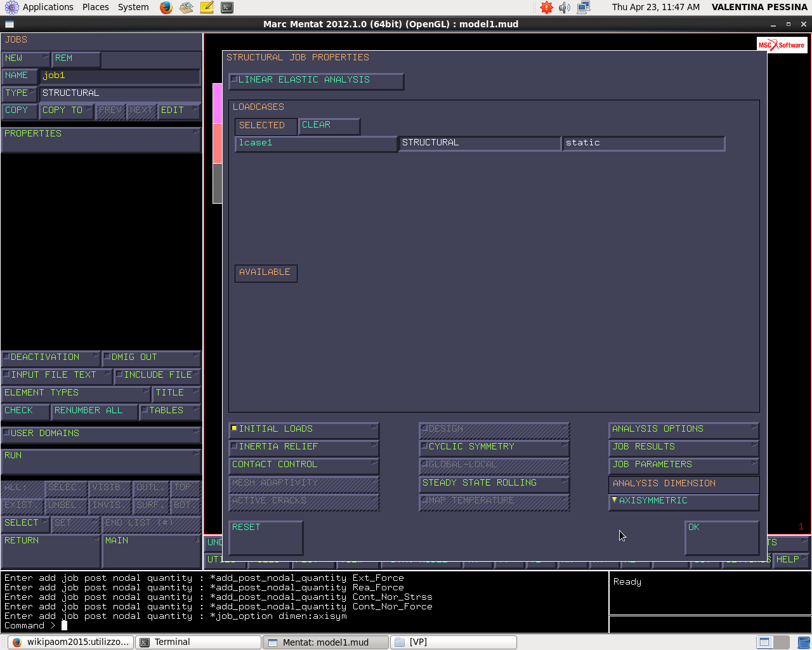Click the red update notifier tray icon
Viewport: 812px width, 650px height.
coord(546,8)
